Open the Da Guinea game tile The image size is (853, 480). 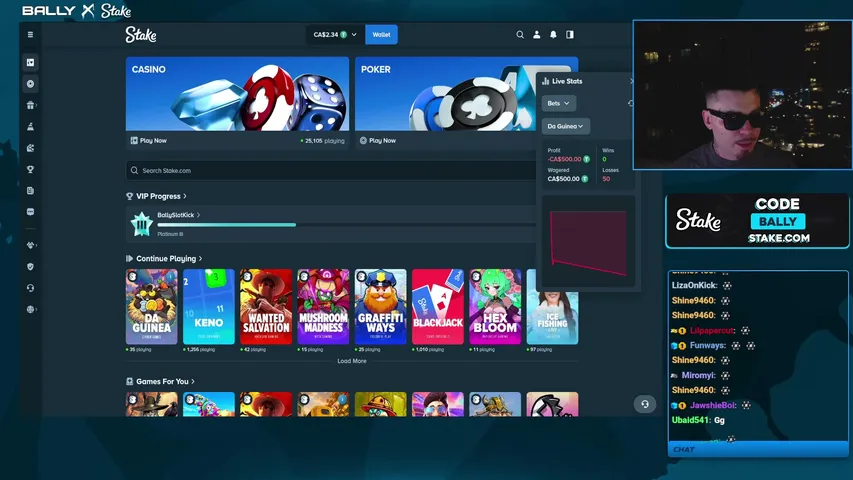(x=152, y=306)
